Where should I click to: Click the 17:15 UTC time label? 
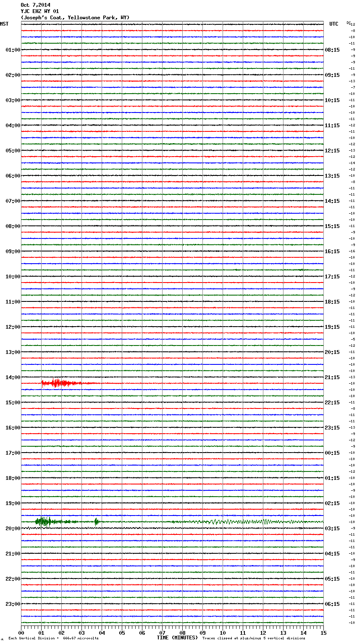[332, 277]
